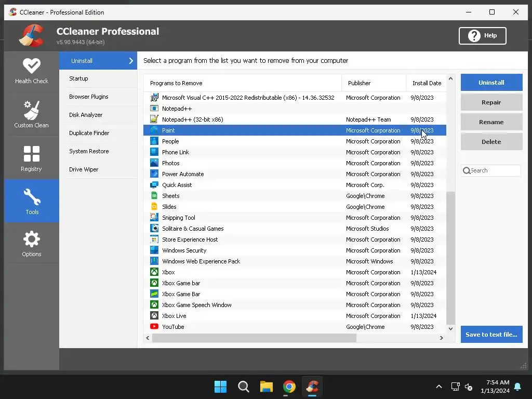
Task: Open taskbar Search
Action: click(244, 387)
